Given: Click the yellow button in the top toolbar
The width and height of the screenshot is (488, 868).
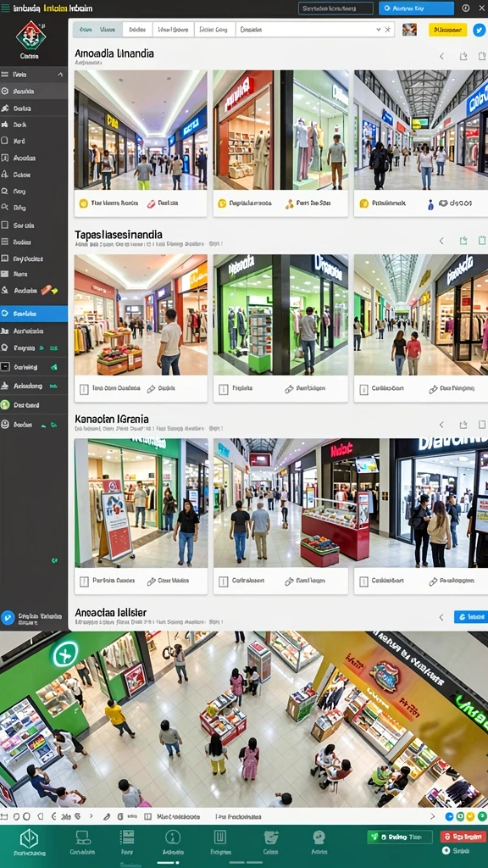Looking at the screenshot, I should [447, 30].
